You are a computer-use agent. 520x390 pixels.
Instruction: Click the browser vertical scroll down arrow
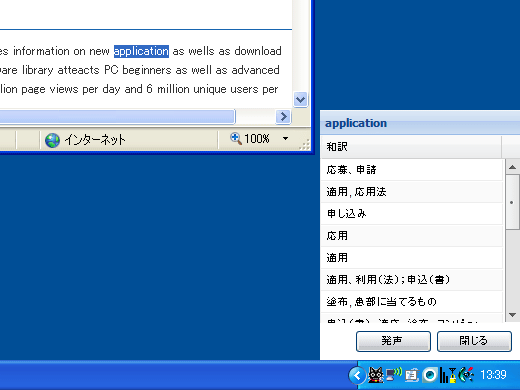pos(300,99)
